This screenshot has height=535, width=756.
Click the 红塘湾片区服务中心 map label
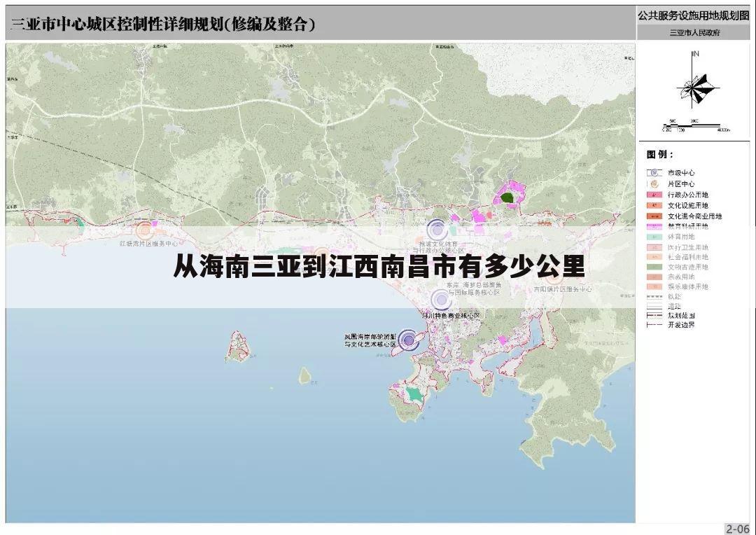tap(148, 244)
